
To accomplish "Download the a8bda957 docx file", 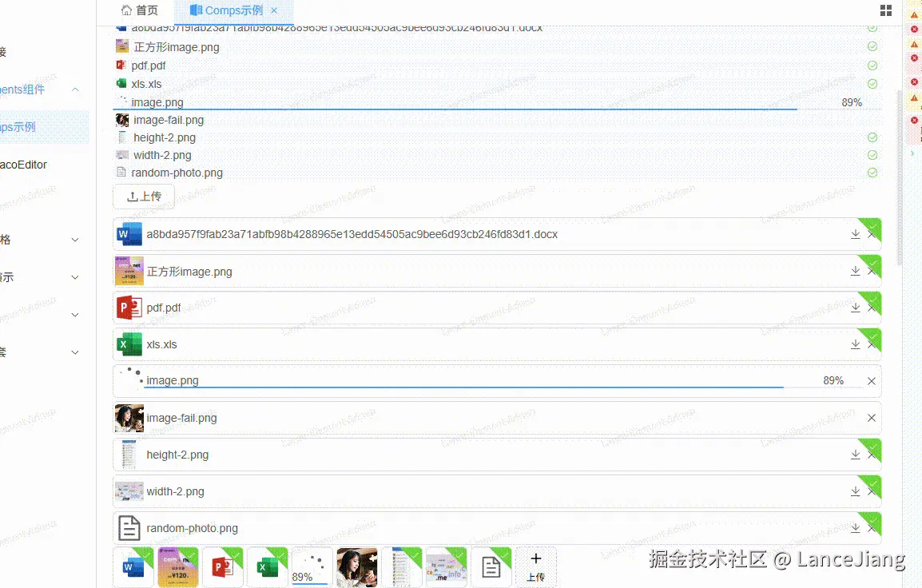I will [855, 234].
